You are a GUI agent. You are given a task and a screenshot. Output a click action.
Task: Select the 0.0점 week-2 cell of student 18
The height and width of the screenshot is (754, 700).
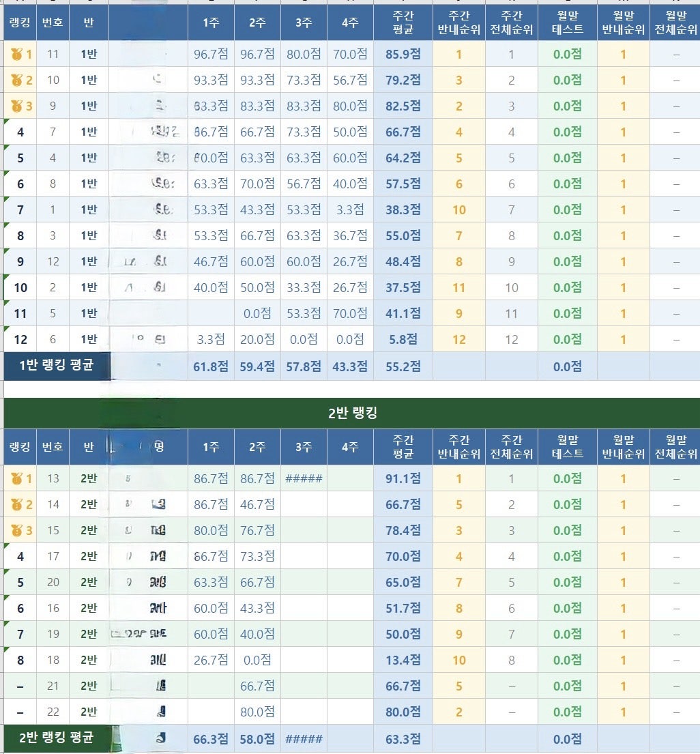pos(257,661)
